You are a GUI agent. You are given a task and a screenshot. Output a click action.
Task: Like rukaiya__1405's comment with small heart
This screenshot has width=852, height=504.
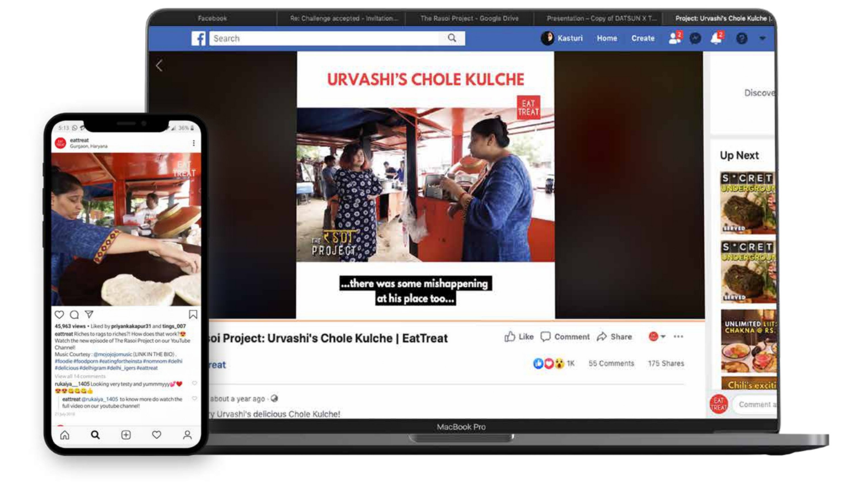(x=194, y=384)
